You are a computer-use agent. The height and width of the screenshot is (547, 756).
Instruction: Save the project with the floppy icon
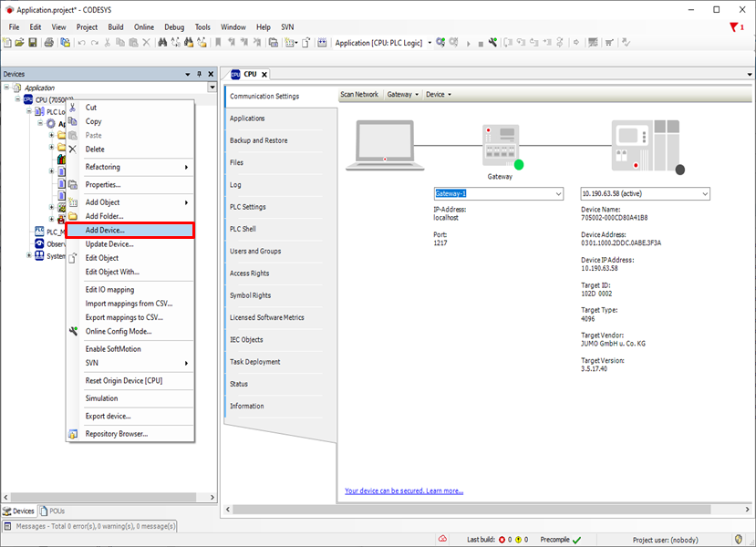coord(32,43)
